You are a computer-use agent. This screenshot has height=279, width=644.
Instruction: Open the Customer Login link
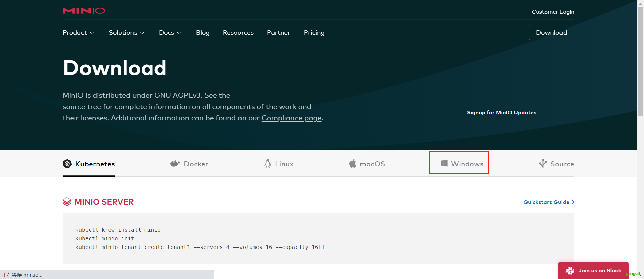pos(553,12)
